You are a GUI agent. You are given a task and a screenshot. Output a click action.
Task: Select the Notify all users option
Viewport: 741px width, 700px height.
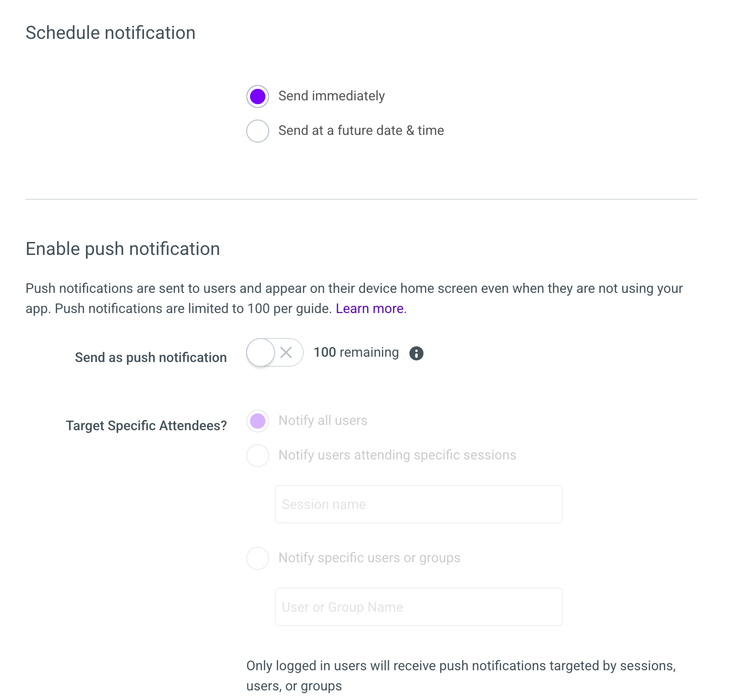point(258,421)
